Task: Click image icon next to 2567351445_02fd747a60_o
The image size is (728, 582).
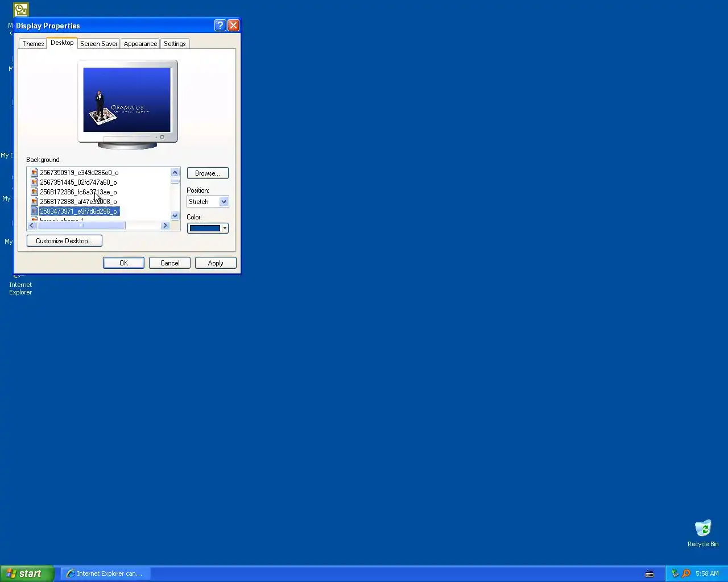Action: [34, 182]
